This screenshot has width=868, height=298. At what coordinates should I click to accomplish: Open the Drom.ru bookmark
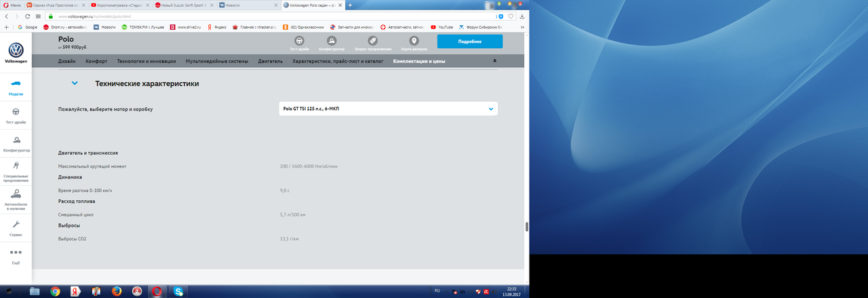(x=65, y=27)
